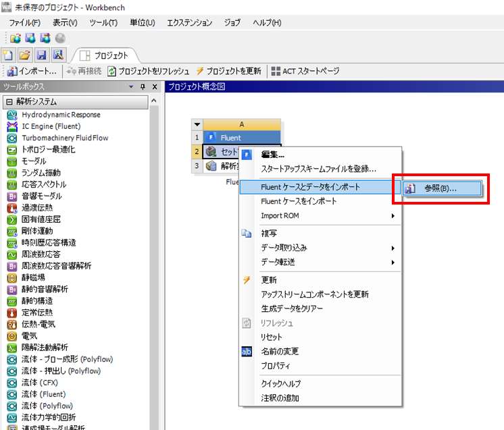Open the Help (ヘルプ) menu

tap(267, 23)
